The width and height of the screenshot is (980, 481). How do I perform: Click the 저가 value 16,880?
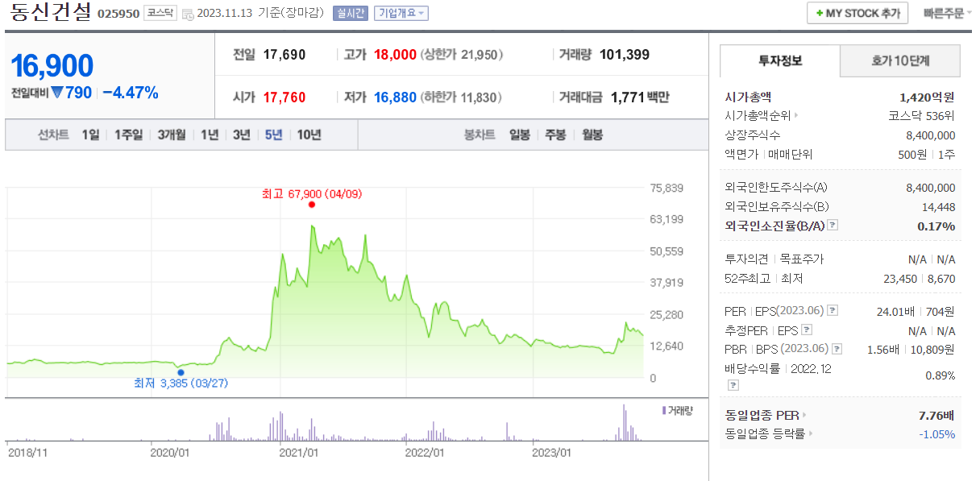coord(395,97)
